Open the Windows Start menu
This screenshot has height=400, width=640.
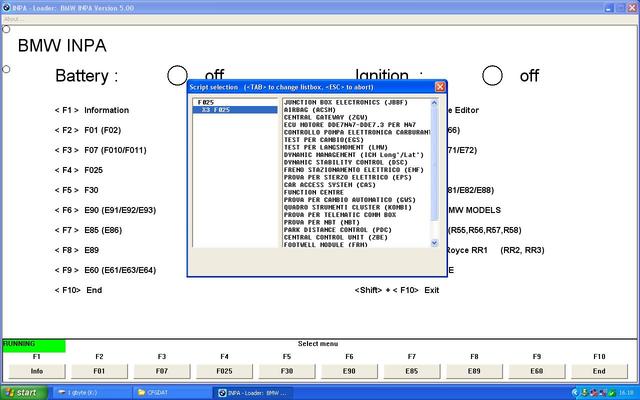pos(24,393)
